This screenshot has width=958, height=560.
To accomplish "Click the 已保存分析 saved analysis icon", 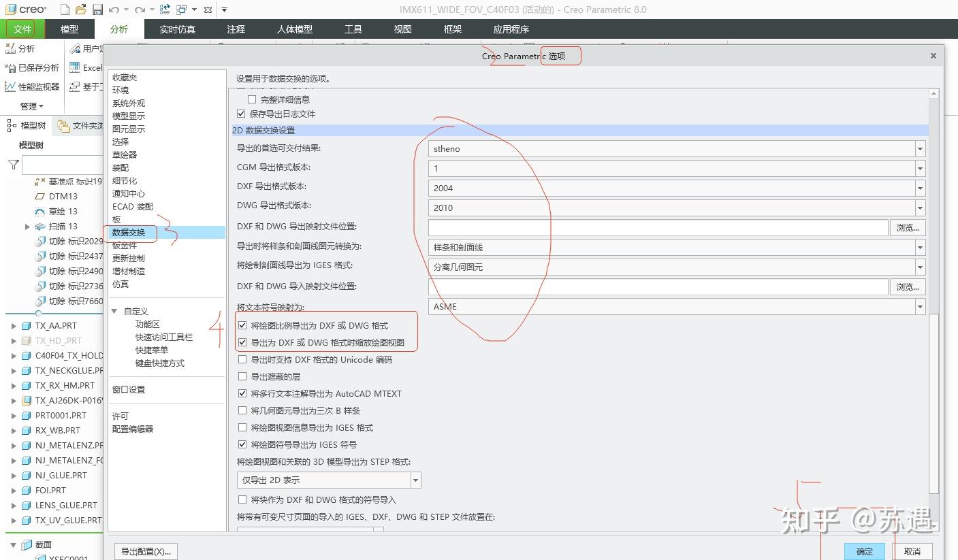I will pyautogui.click(x=10, y=67).
